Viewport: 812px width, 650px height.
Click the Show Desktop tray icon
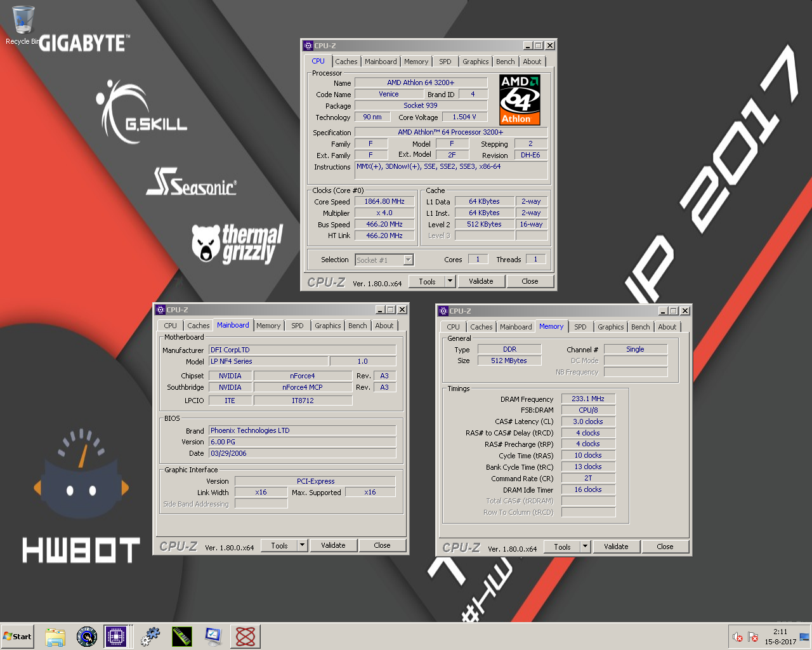tap(804, 637)
